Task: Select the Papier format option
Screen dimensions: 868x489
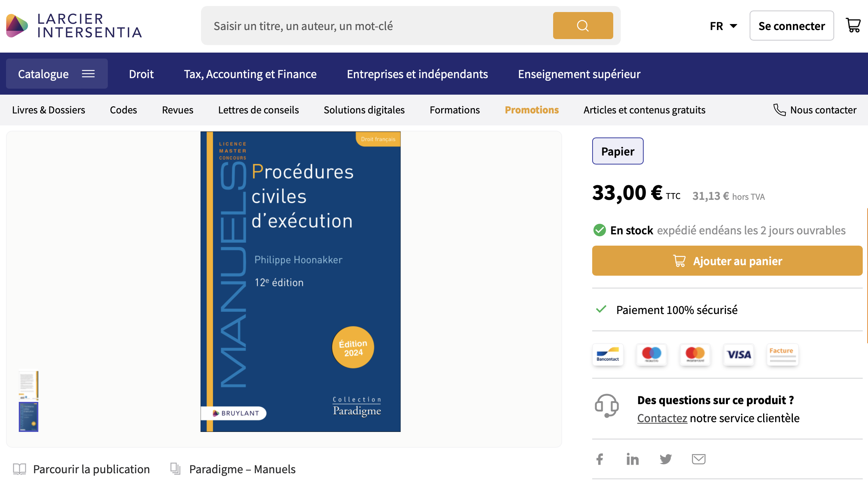Action: [618, 151]
